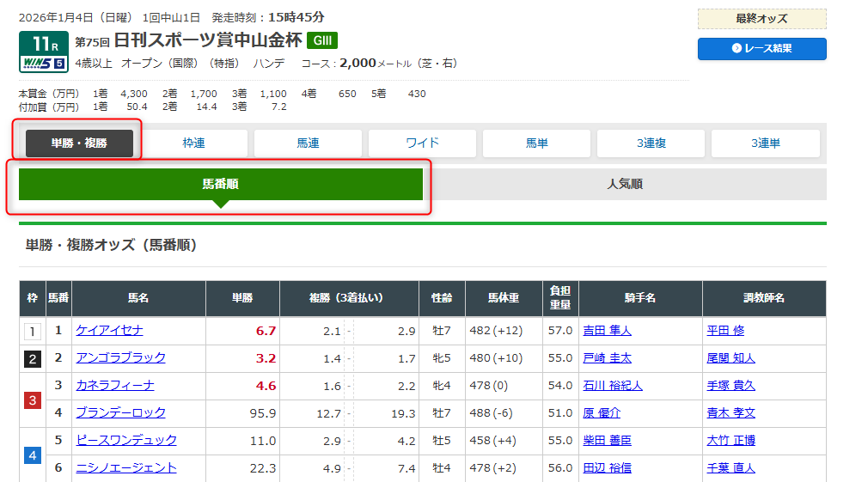Open the 3連複 odds tab
868x482 pixels.
(x=651, y=143)
